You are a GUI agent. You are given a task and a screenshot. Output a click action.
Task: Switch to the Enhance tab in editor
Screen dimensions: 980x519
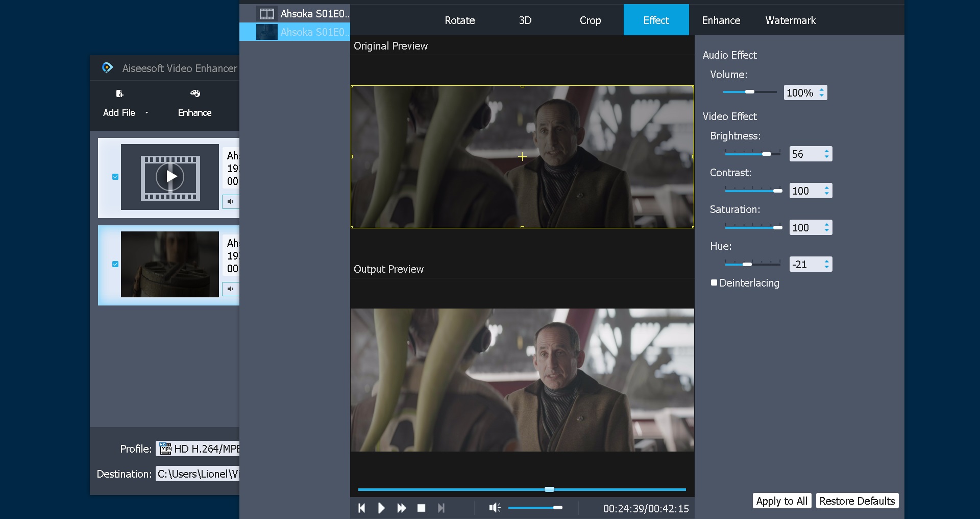pyautogui.click(x=721, y=20)
